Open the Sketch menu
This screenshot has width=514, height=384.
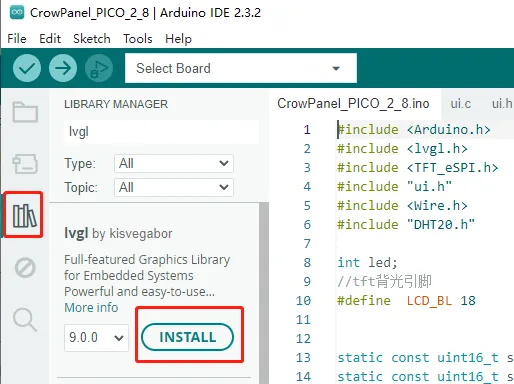click(92, 39)
